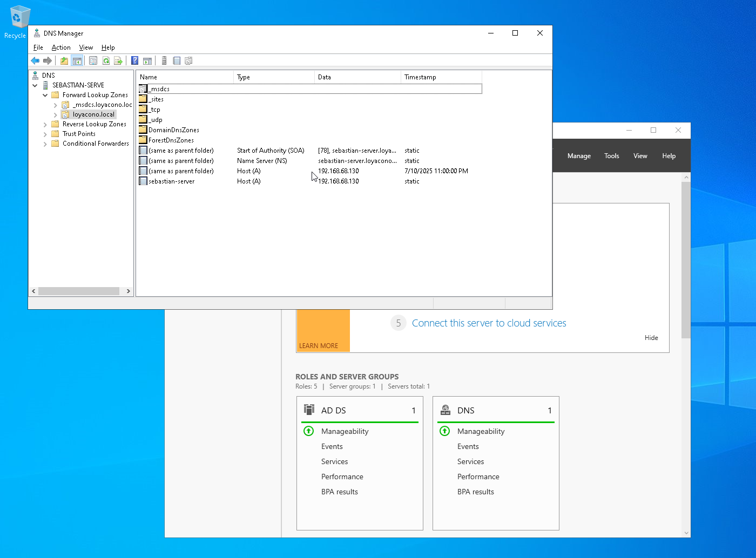Click the DomainDnsZones folder icon
Viewport: 756px width, 558px height.
pyautogui.click(x=143, y=130)
